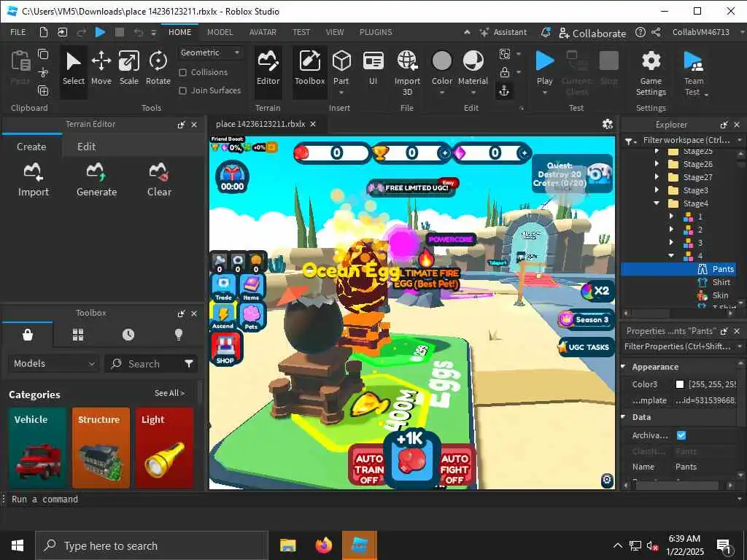Screen dimensions: 747x560
Task: Open the Vehicle category thumbnail
Action: pos(37,448)
